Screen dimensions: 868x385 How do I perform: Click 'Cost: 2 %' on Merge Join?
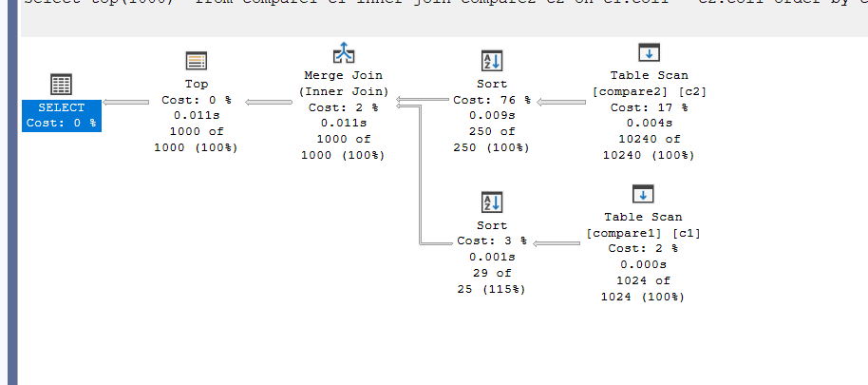click(x=343, y=107)
